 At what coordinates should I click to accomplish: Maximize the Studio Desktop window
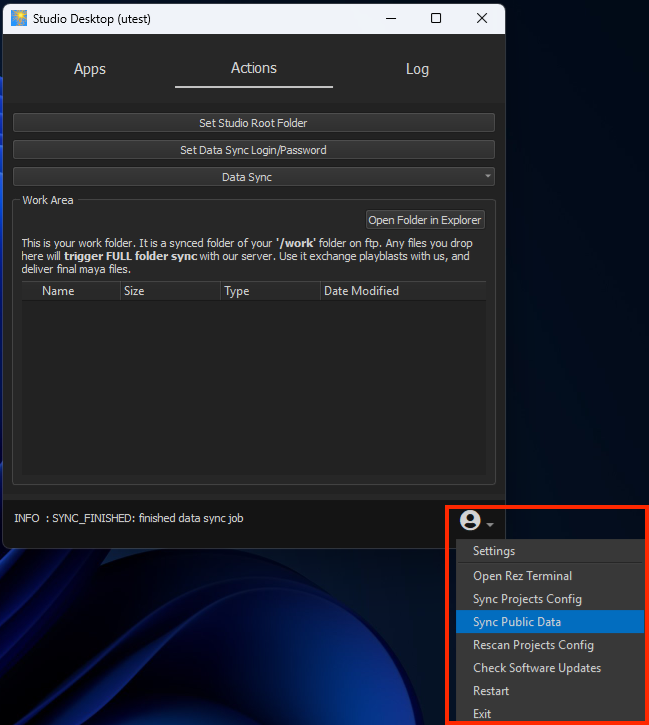click(x=436, y=18)
